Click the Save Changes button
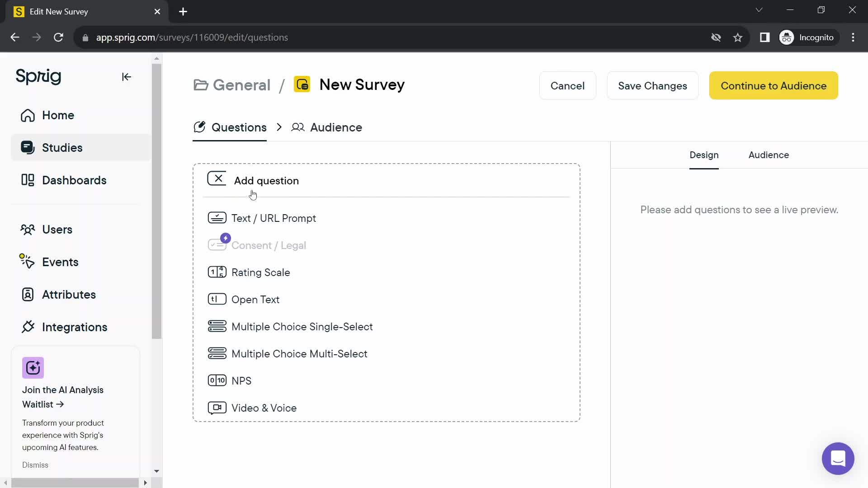The image size is (868, 488). pos(653,86)
